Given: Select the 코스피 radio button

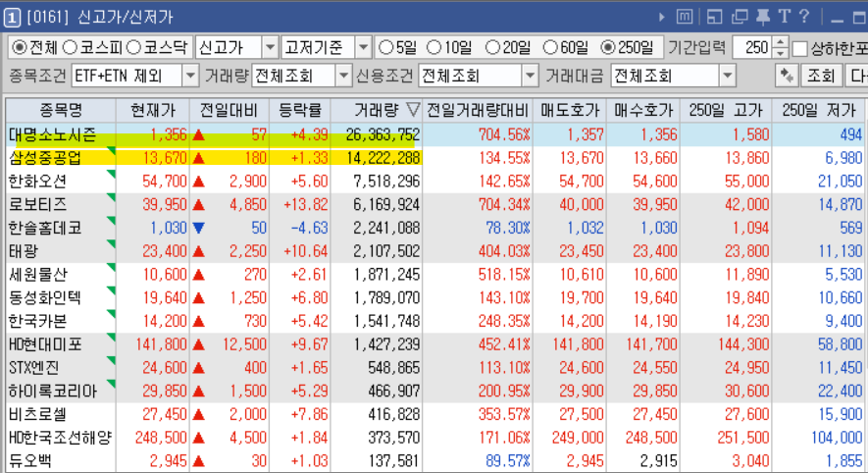Looking at the screenshot, I should pyautogui.click(x=70, y=48).
